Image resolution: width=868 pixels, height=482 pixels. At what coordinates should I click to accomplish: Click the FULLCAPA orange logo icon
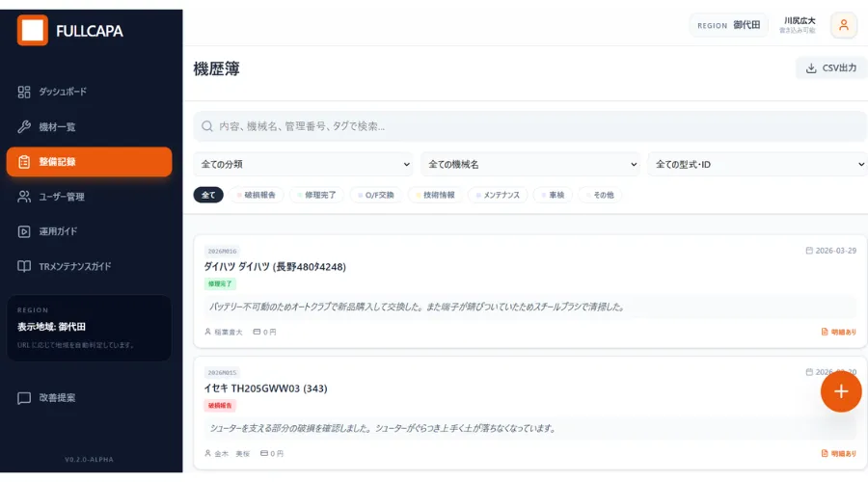coord(32,30)
